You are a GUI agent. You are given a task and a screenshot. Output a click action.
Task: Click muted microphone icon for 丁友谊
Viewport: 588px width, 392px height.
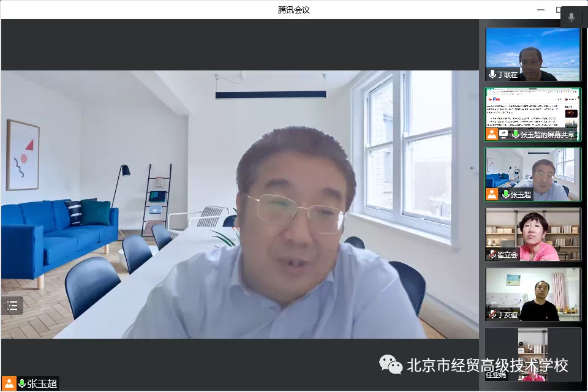click(x=492, y=314)
